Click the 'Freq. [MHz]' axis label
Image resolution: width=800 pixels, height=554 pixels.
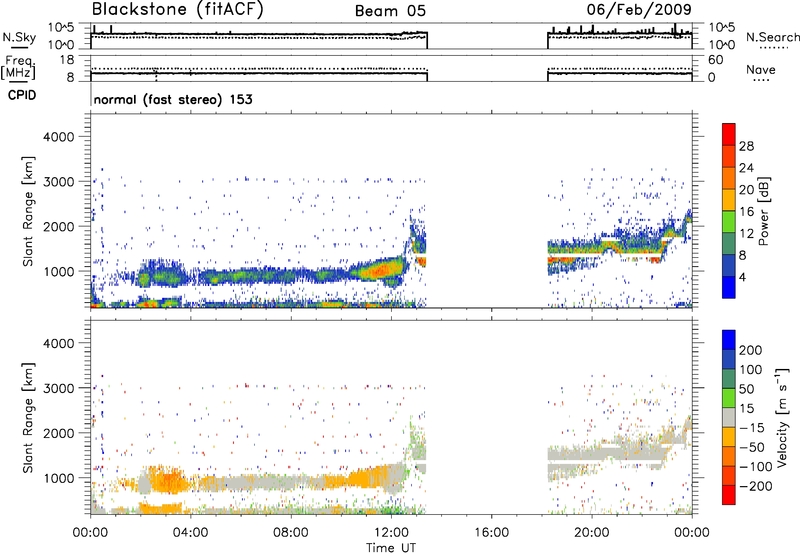coord(19,68)
